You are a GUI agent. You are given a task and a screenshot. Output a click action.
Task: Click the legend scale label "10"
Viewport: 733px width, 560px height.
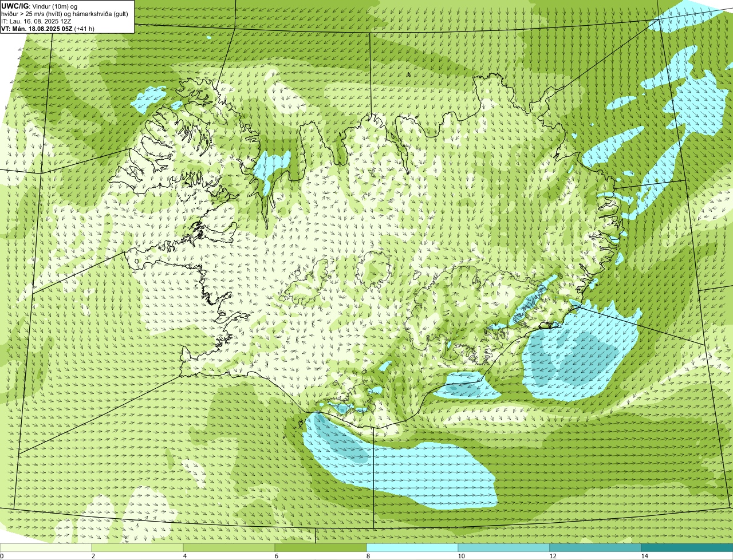coord(461,556)
